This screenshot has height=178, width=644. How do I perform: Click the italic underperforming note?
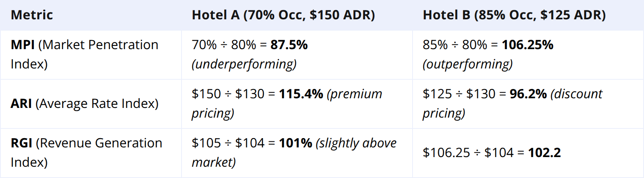244,64
